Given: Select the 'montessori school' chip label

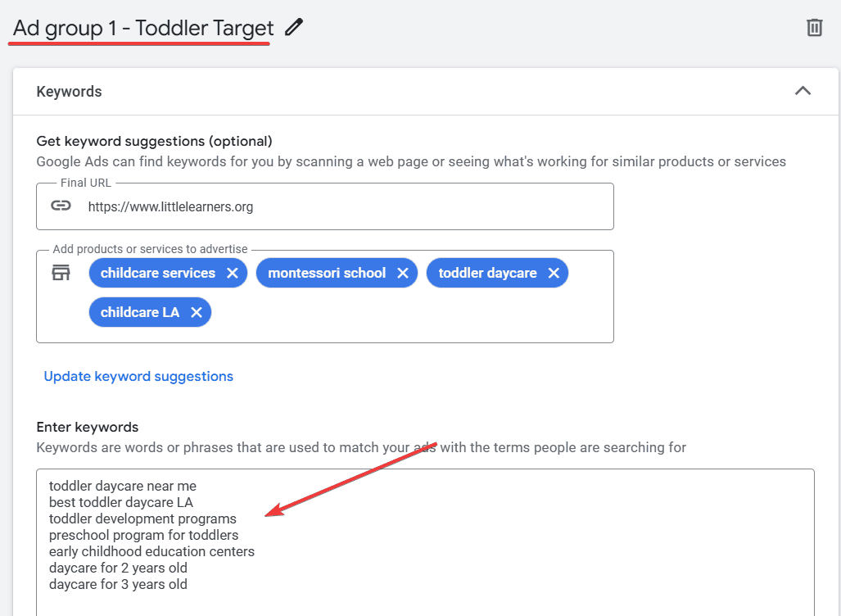Looking at the screenshot, I should 327,274.
